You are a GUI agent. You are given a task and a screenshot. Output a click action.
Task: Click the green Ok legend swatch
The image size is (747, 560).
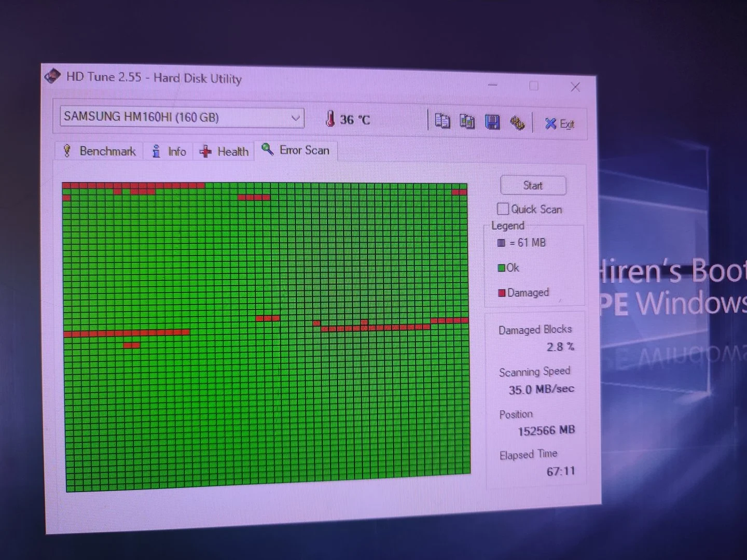point(501,268)
